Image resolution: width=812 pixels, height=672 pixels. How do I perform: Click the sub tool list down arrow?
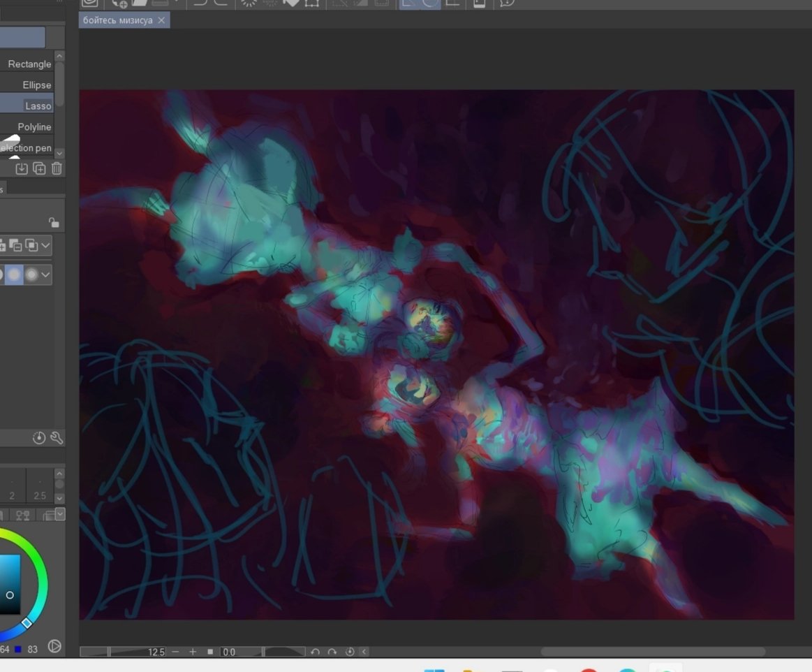[59, 153]
